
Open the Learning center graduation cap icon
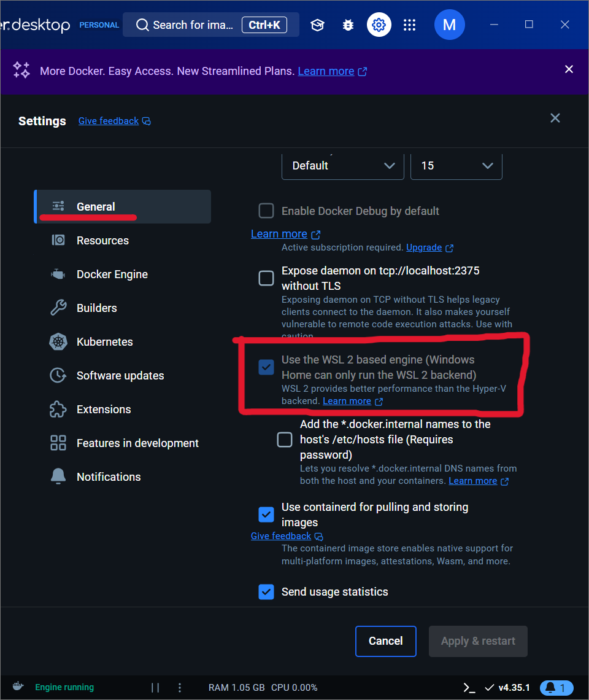pyautogui.click(x=317, y=25)
